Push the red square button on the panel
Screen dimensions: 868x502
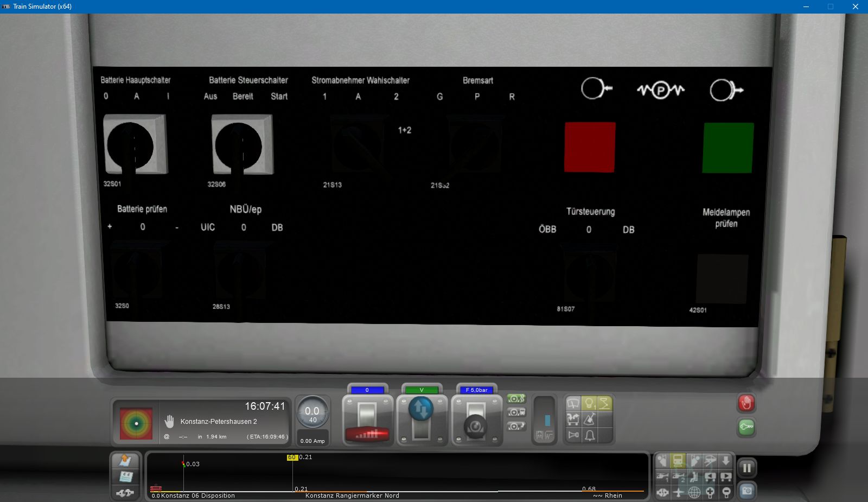590,147
